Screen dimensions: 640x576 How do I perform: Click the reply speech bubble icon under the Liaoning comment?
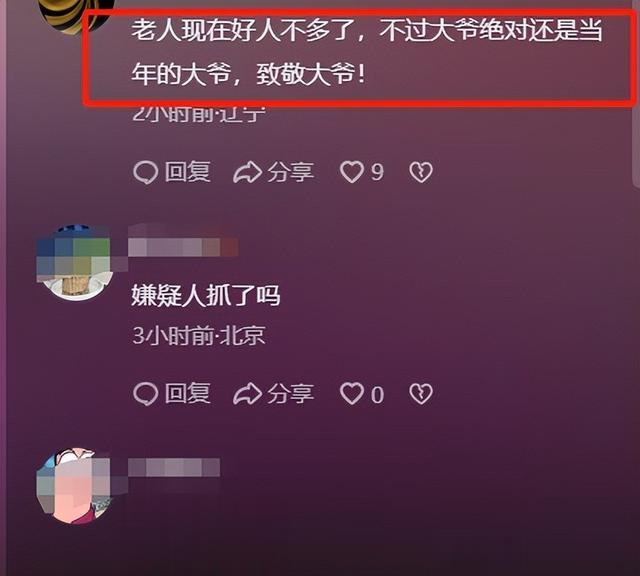(145, 172)
